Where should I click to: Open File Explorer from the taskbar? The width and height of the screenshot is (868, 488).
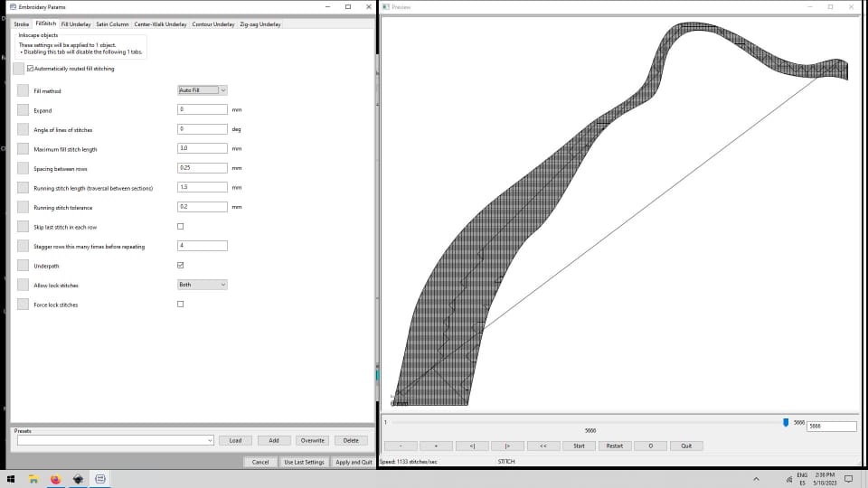[x=33, y=478]
